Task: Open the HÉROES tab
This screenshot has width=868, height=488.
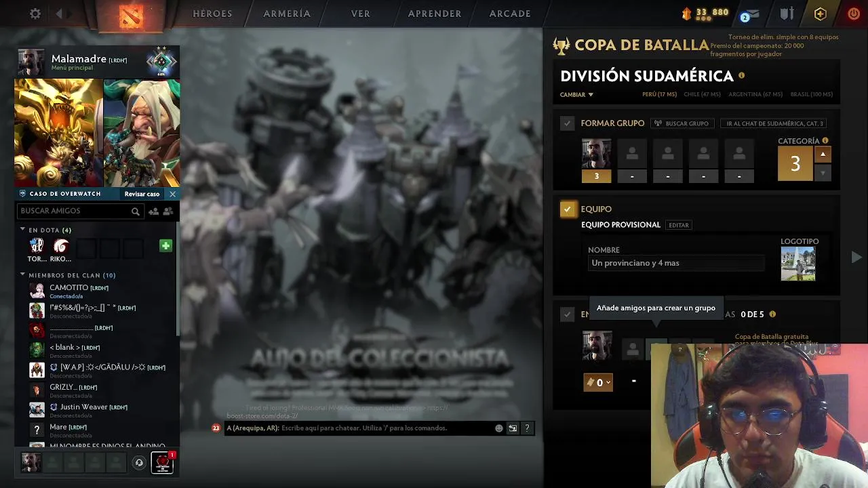Action: (212, 14)
